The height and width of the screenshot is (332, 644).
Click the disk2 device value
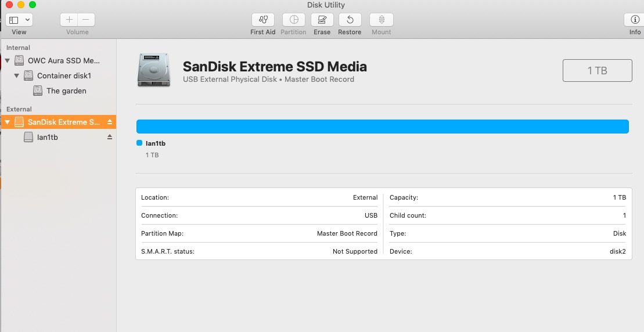pos(618,251)
